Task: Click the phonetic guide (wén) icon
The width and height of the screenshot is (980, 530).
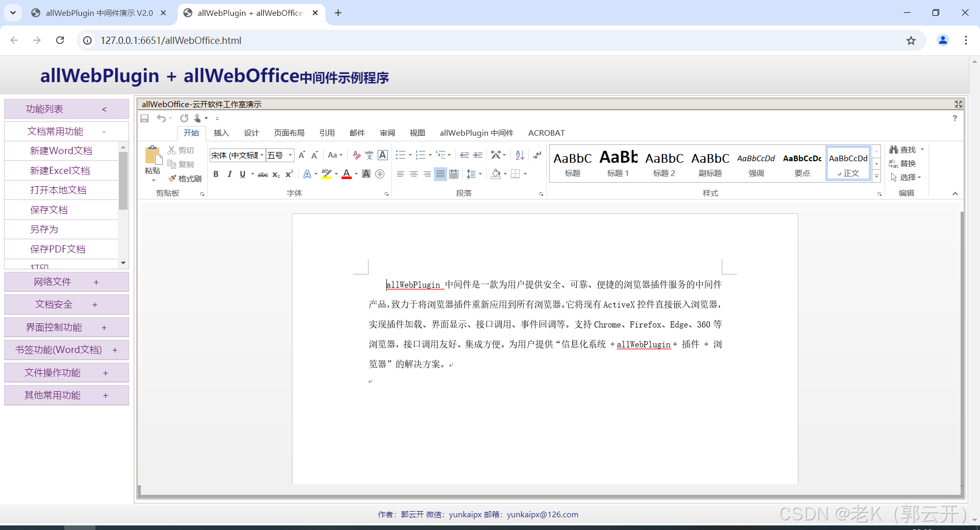Action: (370, 155)
